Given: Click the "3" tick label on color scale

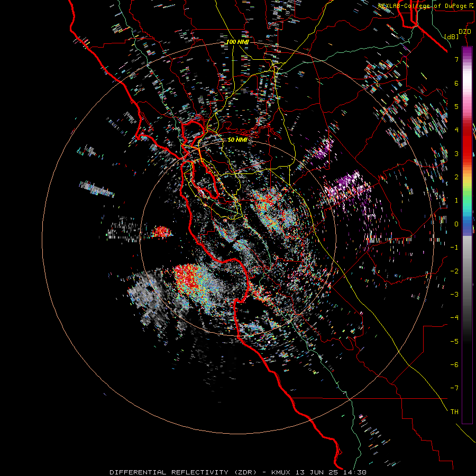Looking at the screenshot, I should (456, 153).
